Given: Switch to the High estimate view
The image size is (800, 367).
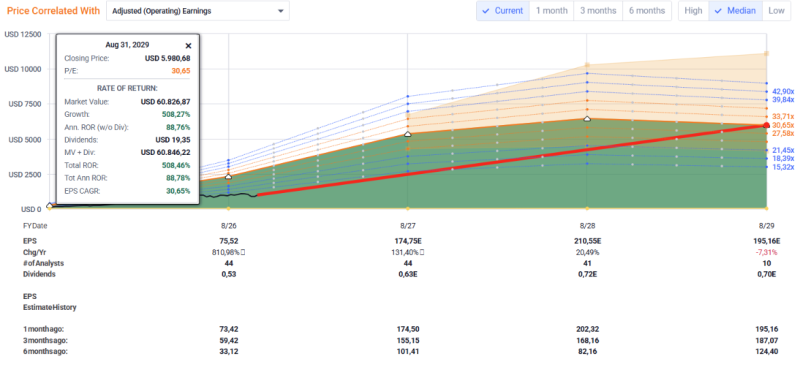Looking at the screenshot, I should coord(693,11).
